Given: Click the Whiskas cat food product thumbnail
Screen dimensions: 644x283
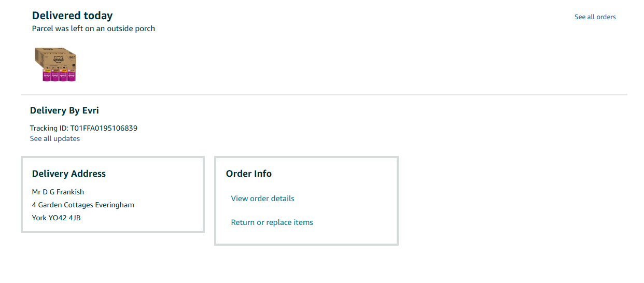Looking at the screenshot, I should tap(55, 65).
